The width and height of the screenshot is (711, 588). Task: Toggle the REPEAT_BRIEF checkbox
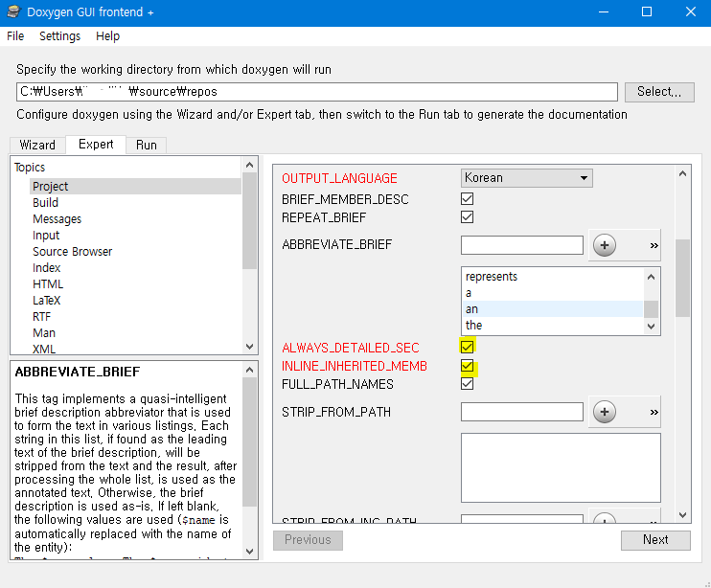[467, 217]
